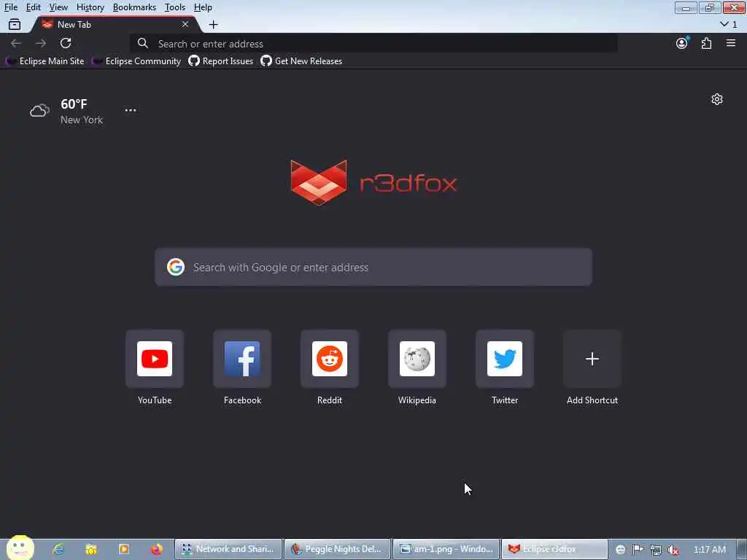
Task: Open a new tab with the plus button
Action: [x=214, y=24]
